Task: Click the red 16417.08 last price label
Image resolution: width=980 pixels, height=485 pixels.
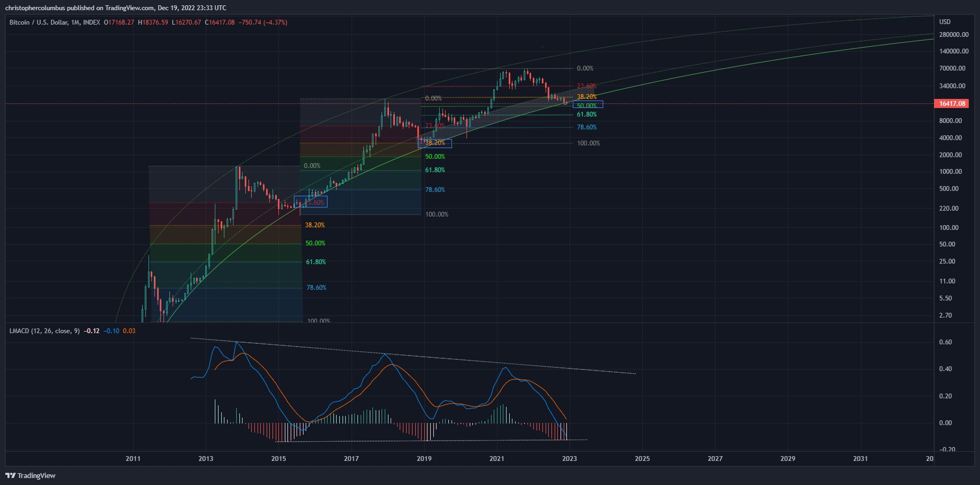Action: 954,104
